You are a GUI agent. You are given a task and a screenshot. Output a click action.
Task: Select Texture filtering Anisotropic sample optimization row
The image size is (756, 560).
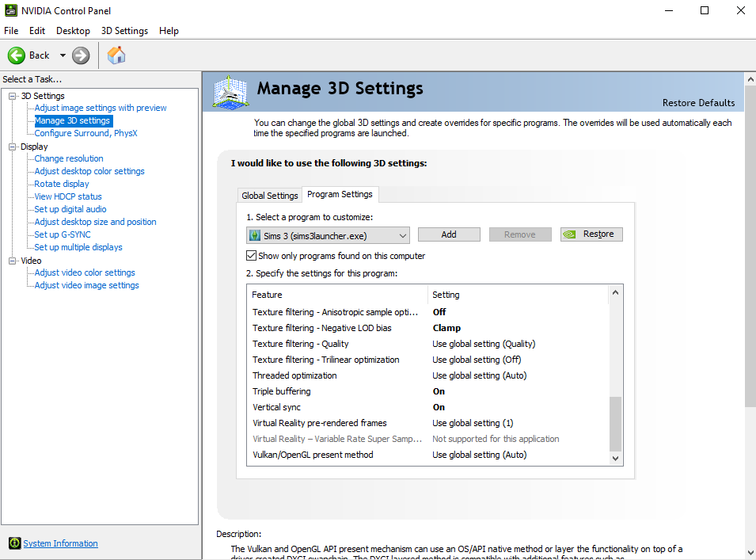pos(428,312)
